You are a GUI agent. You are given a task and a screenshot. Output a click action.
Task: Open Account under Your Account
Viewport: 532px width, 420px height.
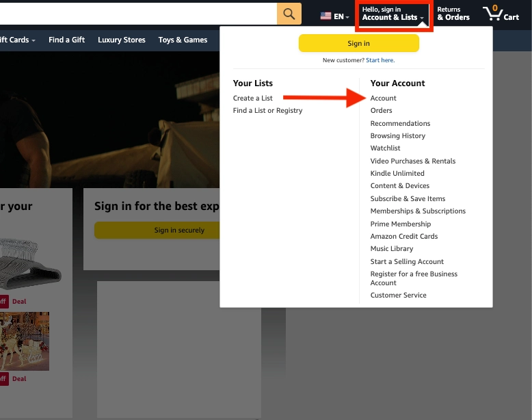pos(383,98)
